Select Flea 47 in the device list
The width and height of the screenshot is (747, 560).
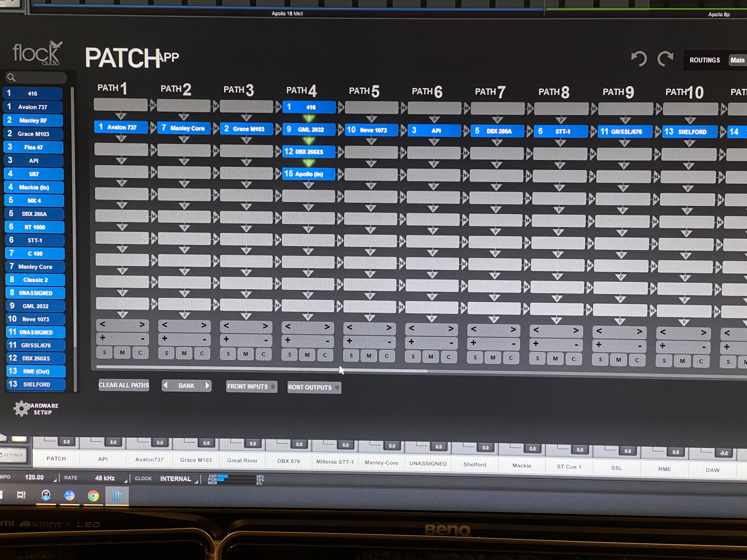pos(33,147)
